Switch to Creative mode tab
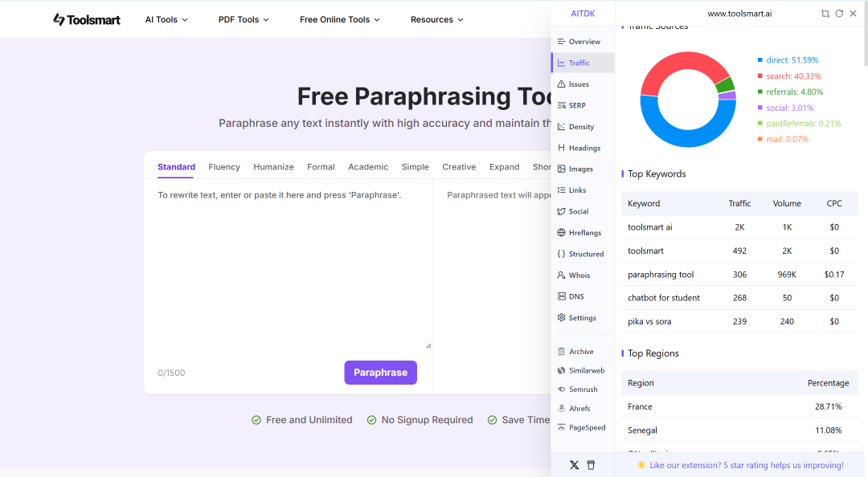The height and width of the screenshot is (477, 868). (459, 166)
